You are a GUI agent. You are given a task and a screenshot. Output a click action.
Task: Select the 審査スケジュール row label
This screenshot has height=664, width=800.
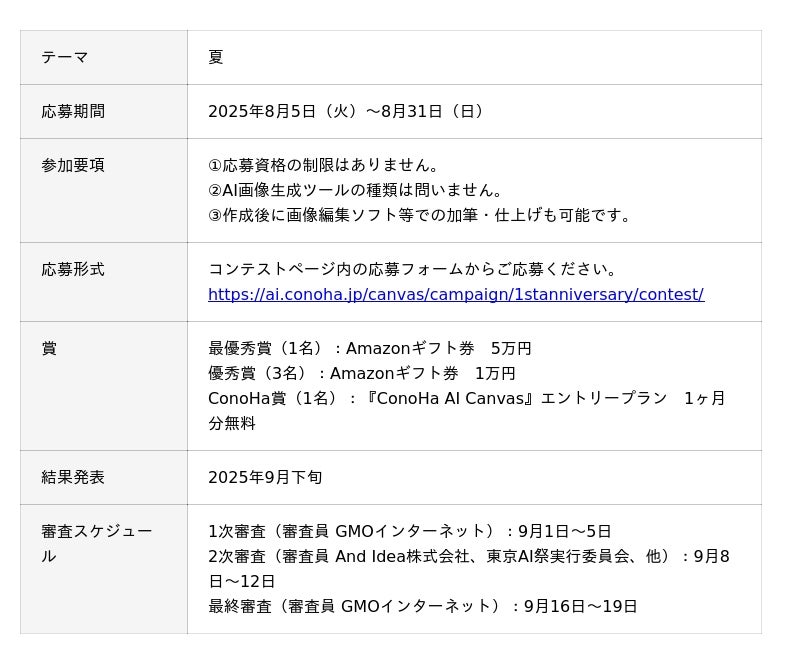coord(96,532)
